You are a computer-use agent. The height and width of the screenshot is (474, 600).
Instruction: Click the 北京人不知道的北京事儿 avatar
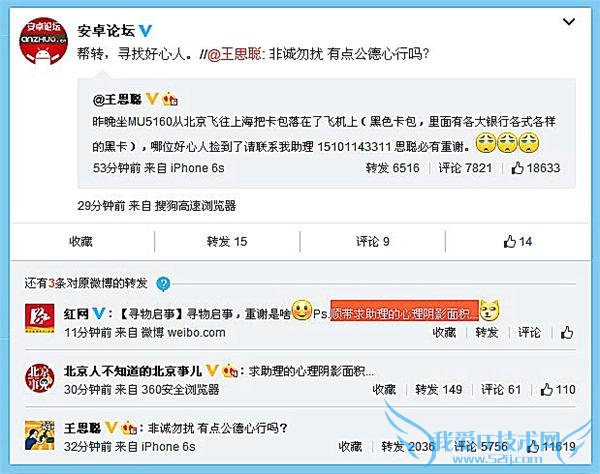tap(39, 378)
